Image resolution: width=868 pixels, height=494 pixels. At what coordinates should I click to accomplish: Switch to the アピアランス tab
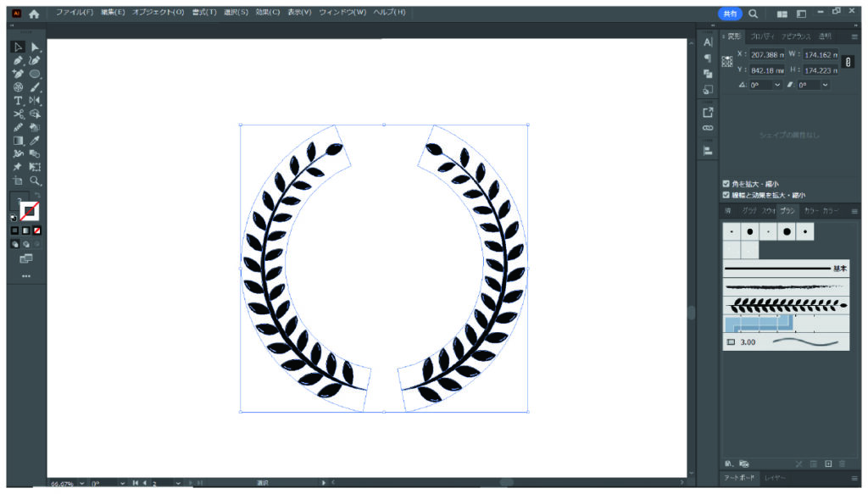(x=795, y=36)
